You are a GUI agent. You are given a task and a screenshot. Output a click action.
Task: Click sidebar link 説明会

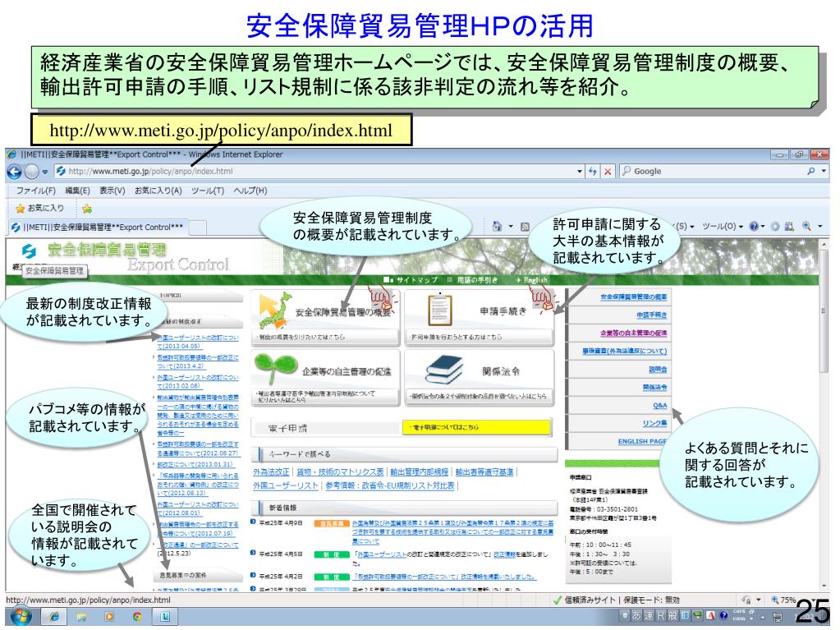(658, 370)
